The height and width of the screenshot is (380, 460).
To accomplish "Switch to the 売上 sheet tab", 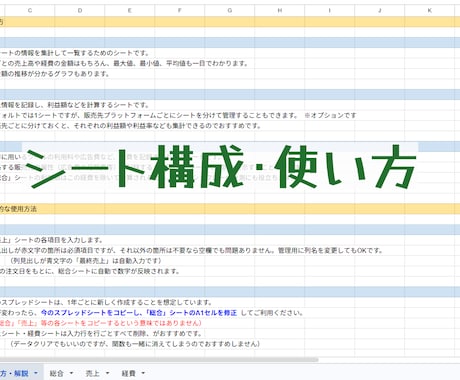I will click(x=93, y=373).
